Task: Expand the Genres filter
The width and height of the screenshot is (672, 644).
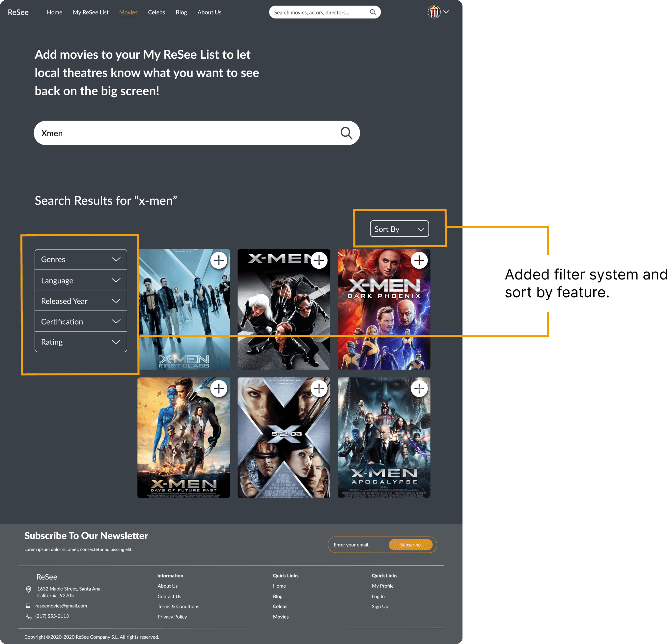Action: [81, 259]
